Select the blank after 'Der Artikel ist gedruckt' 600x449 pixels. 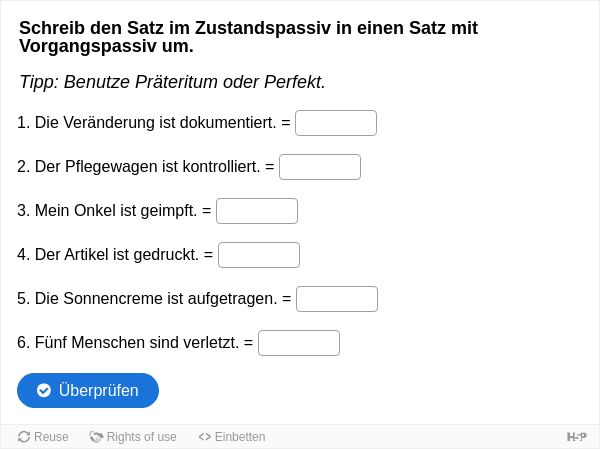pos(259,255)
